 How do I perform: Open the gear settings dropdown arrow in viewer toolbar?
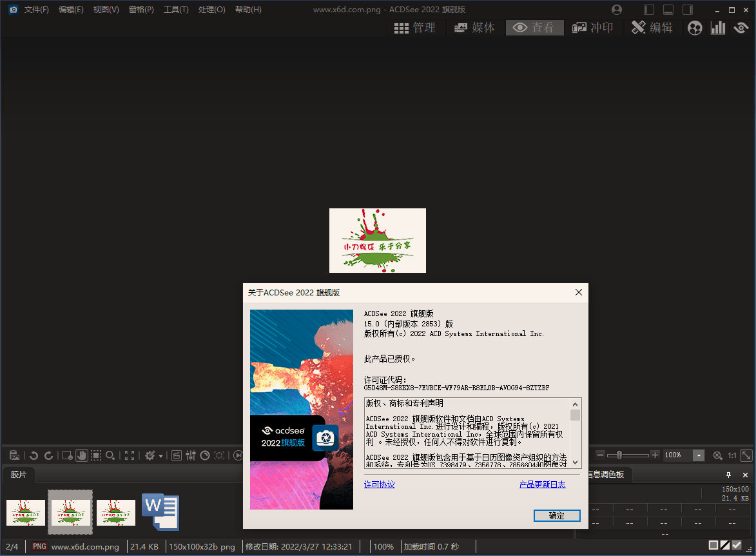pos(162,455)
